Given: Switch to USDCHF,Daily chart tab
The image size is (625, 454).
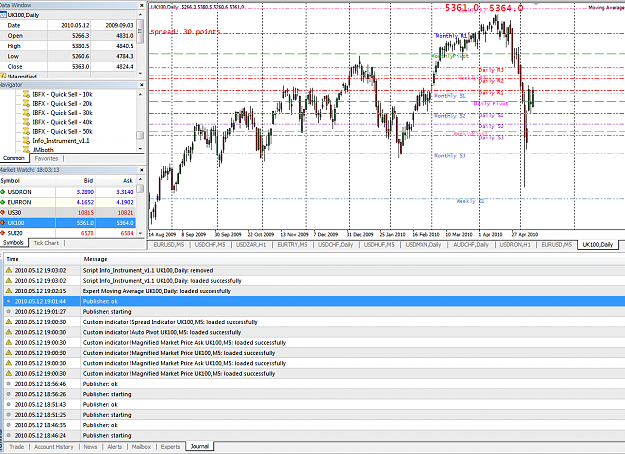Looking at the screenshot, I should [335, 244].
